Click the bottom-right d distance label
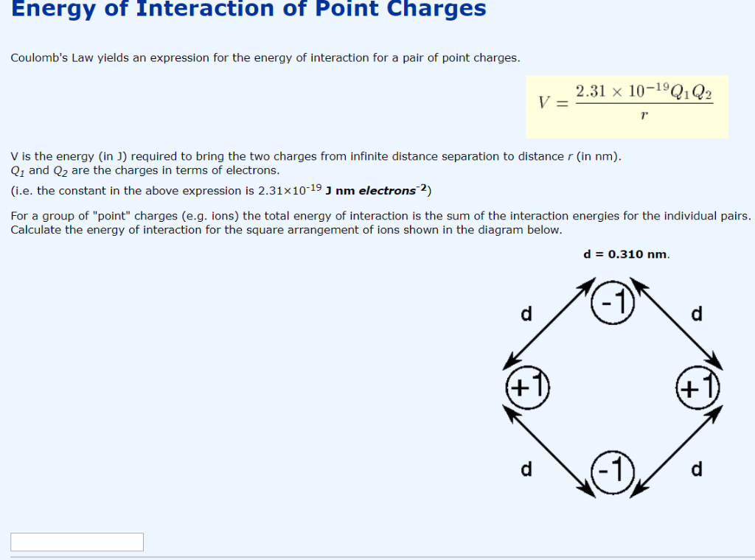 (696, 470)
